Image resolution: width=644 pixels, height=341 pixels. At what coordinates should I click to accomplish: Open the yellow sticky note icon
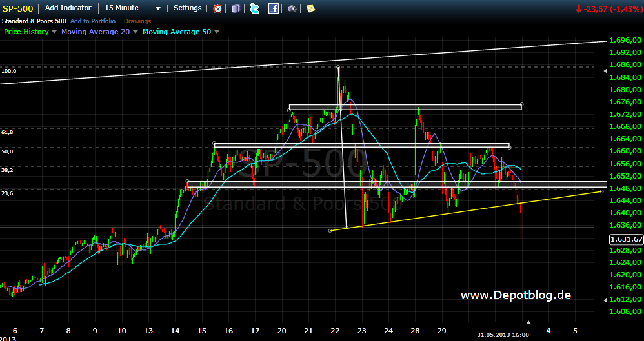pyautogui.click(x=311, y=8)
